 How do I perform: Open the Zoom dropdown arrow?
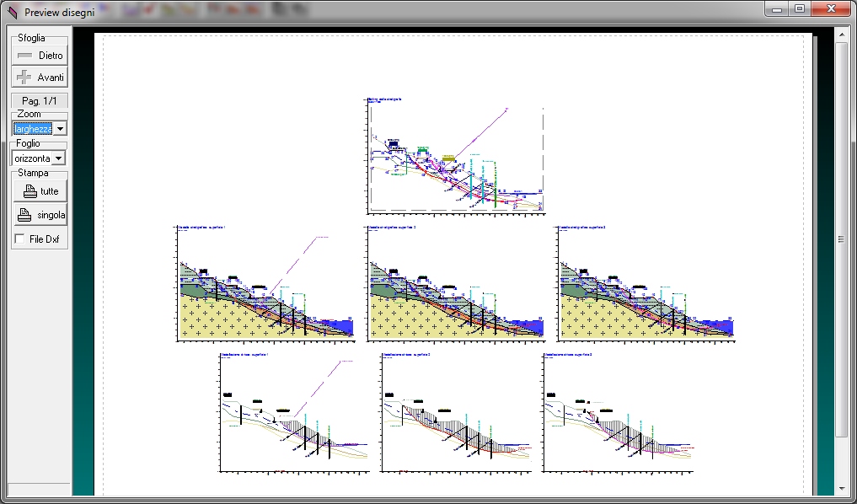click(x=60, y=129)
